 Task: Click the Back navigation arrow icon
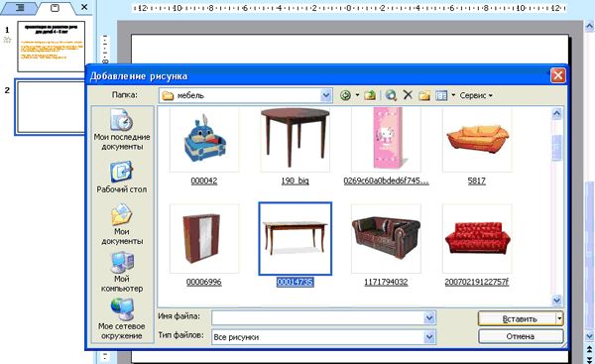pyautogui.click(x=345, y=95)
